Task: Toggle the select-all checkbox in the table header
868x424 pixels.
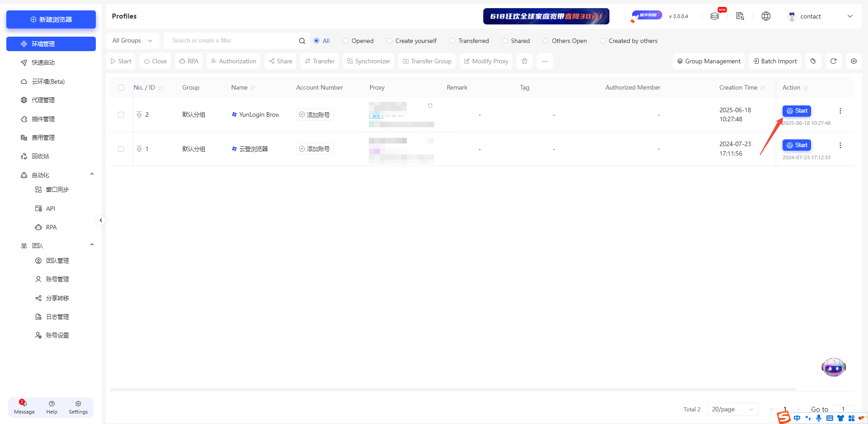Action: (121, 88)
